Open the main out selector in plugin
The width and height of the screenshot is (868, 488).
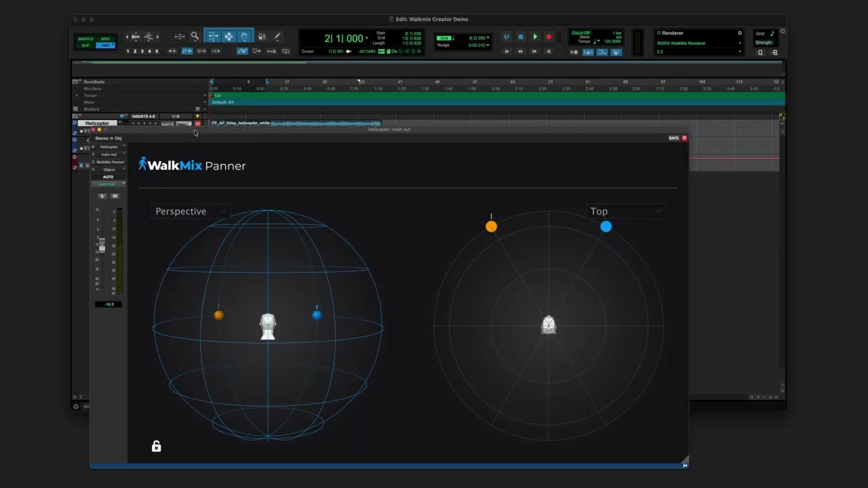[x=109, y=155]
